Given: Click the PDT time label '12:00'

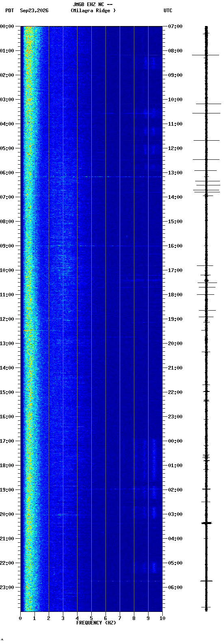Looking at the screenshot, I should (7, 319).
